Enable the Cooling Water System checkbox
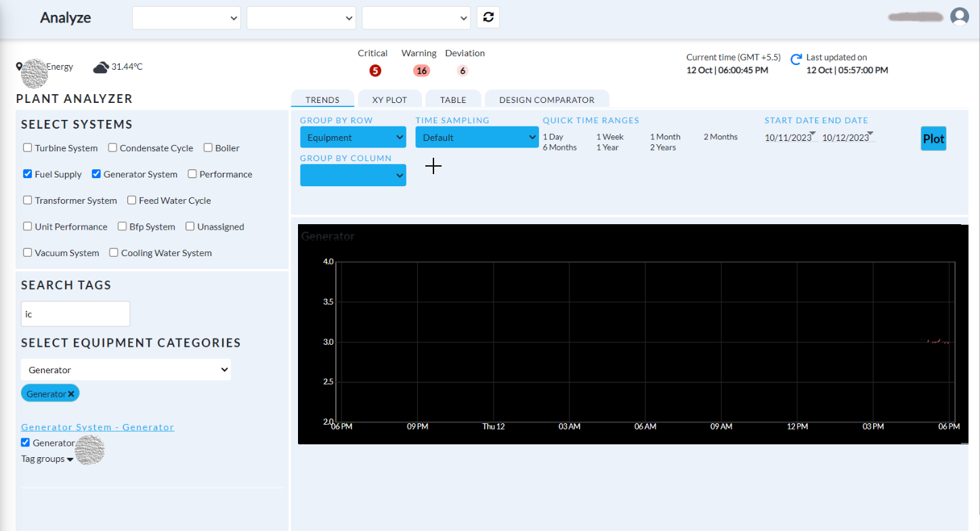This screenshot has height=531, width=980. [114, 253]
